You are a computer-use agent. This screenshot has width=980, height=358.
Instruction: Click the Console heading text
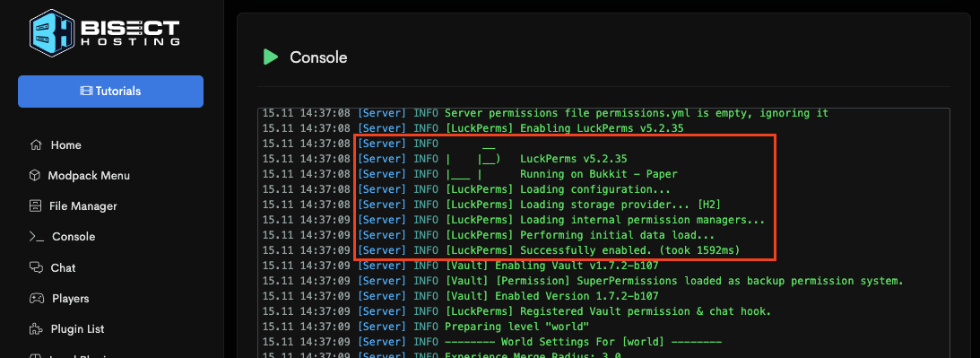click(x=319, y=57)
